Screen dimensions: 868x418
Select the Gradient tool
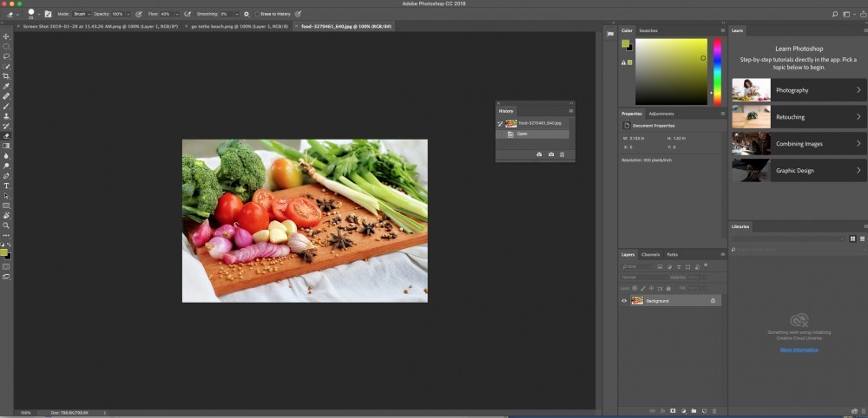tap(7, 146)
